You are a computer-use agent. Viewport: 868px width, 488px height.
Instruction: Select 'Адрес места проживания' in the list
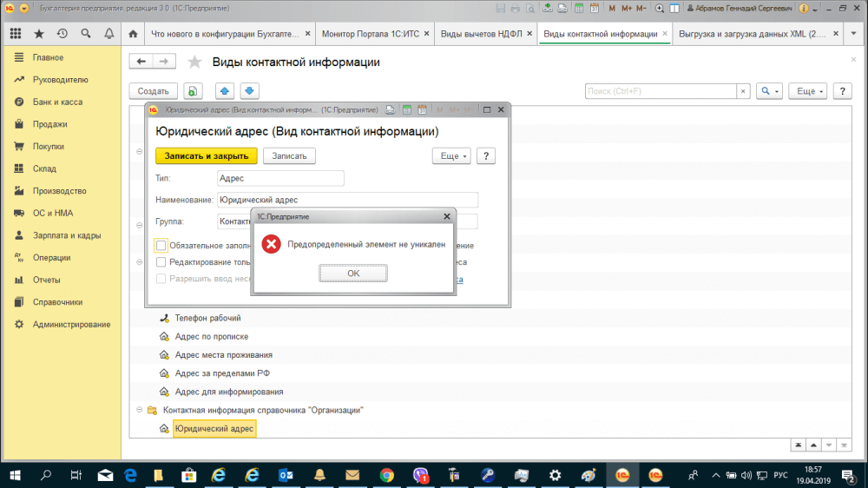click(x=223, y=354)
